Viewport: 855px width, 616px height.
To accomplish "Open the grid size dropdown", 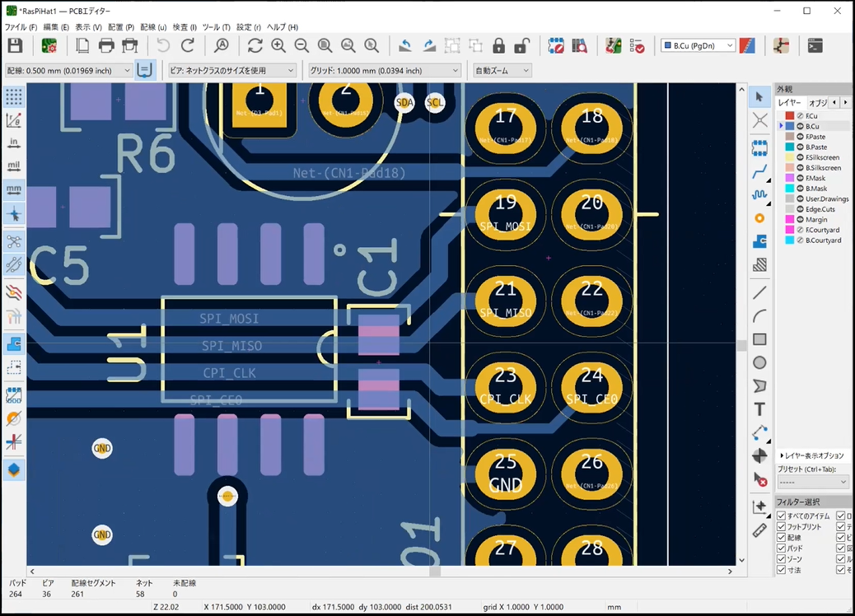I will (384, 71).
